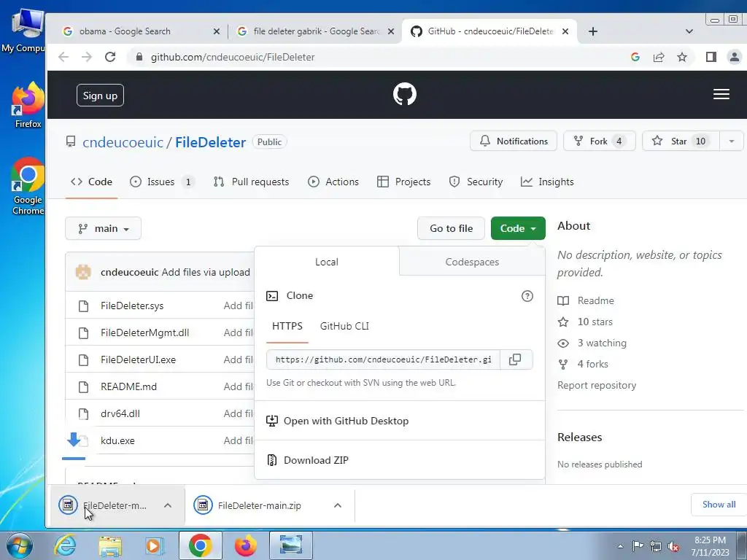
Task: Open the clone help question mark
Action: click(x=527, y=296)
